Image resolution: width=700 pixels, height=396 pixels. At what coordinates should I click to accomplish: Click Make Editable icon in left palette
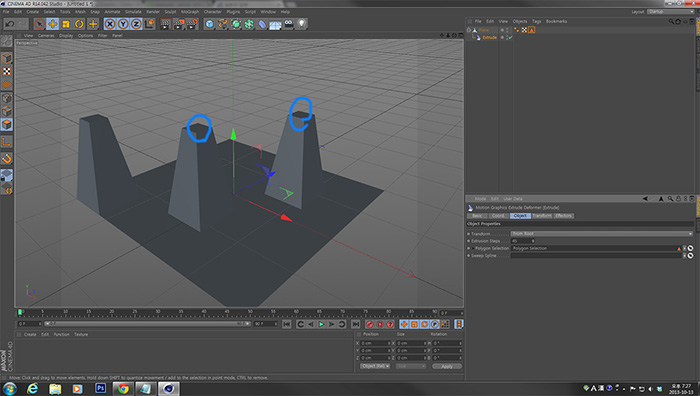point(6,42)
